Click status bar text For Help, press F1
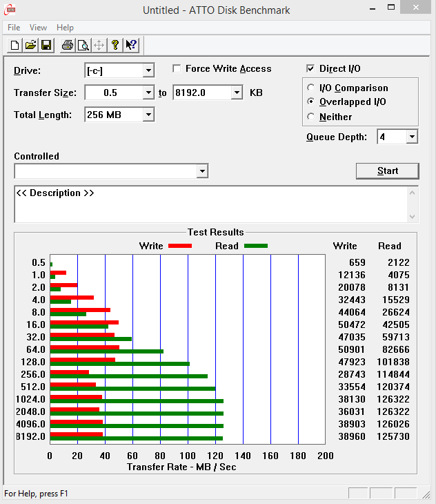The height and width of the screenshot is (504, 436). (x=36, y=494)
